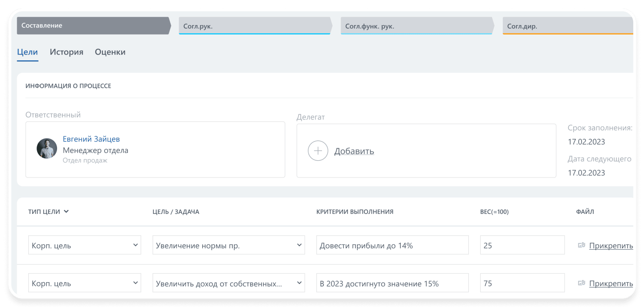Click the ИНФОРМАЦИЯ О ПРОЦЕССЕ heading
This screenshot has height=307, width=644.
[68, 86]
